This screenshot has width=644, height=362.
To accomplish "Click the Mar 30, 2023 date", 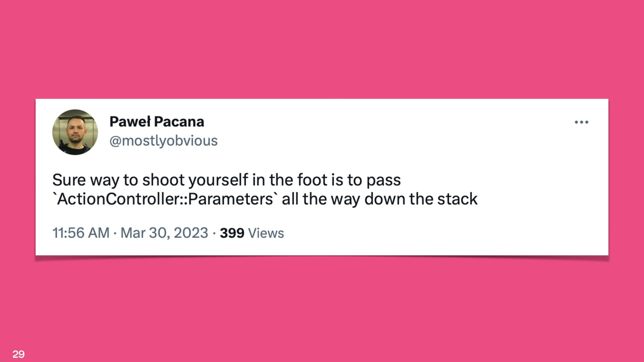I will (x=164, y=233).
